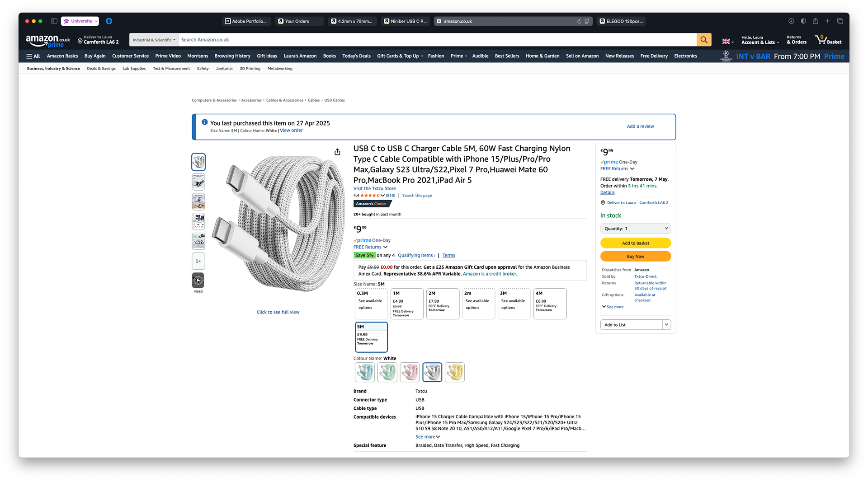
Task: Click the Buy Now button
Action: (x=636, y=256)
